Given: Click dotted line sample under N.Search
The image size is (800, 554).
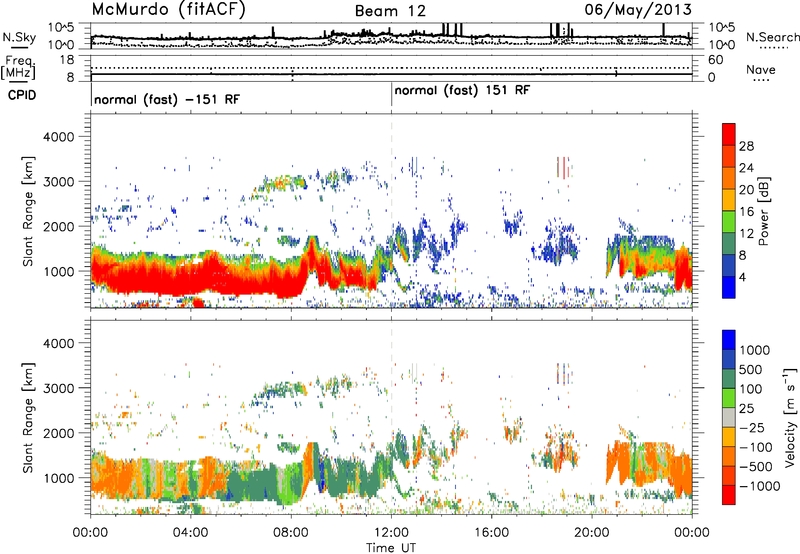Looking at the screenshot, I should [x=774, y=47].
